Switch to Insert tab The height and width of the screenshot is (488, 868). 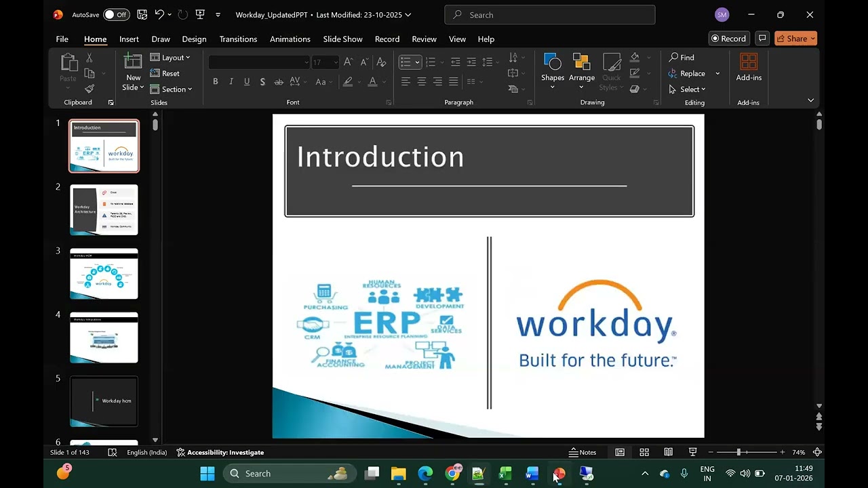(x=129, y=39)
